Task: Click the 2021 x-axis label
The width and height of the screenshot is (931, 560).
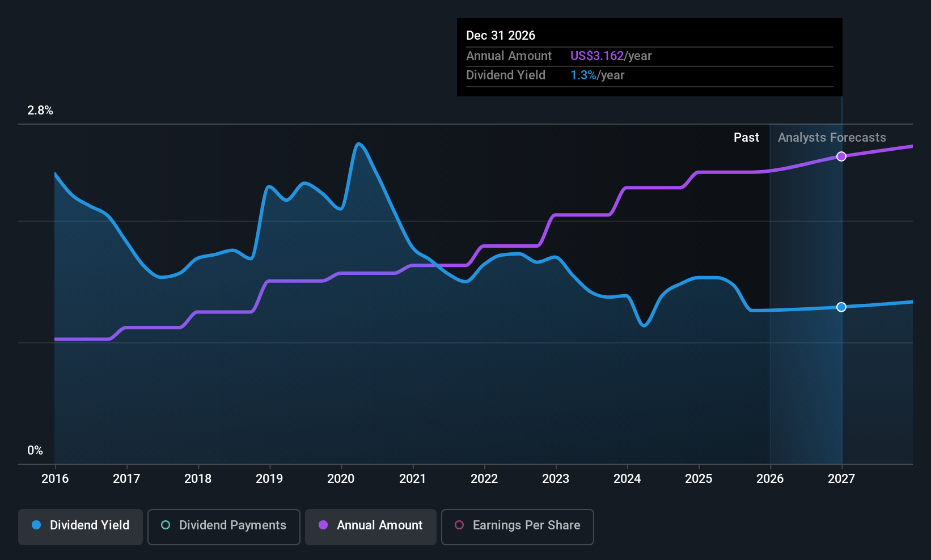Action: click(x=412, y=479)
